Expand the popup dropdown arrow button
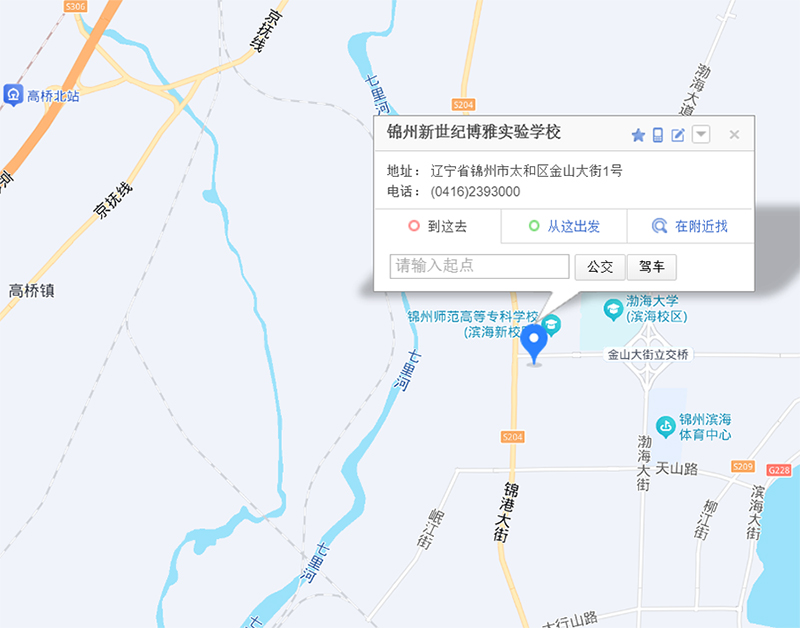Viewport: 800px width, 628px height. (x=701, y=135)
